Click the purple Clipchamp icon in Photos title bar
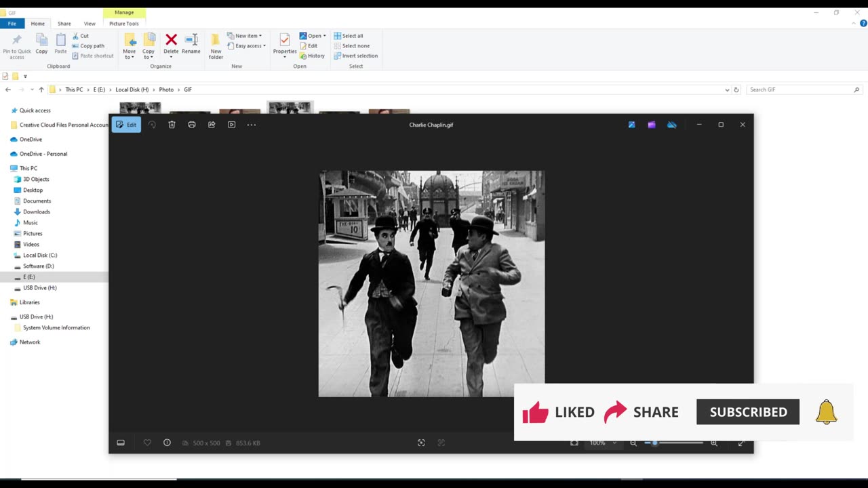Screen dimensions: 868x488 point(652,125)
